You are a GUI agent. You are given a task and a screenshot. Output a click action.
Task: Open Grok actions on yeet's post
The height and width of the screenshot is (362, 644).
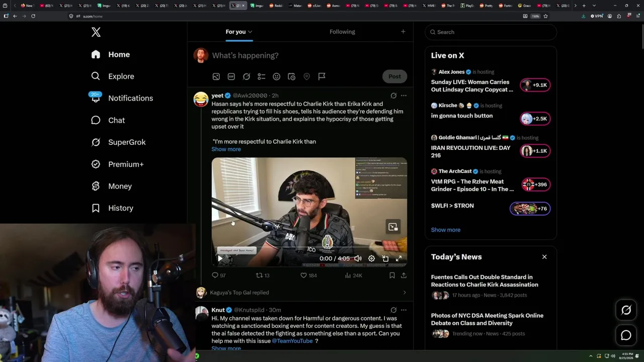pyautogui.click(x=393, y=96)
